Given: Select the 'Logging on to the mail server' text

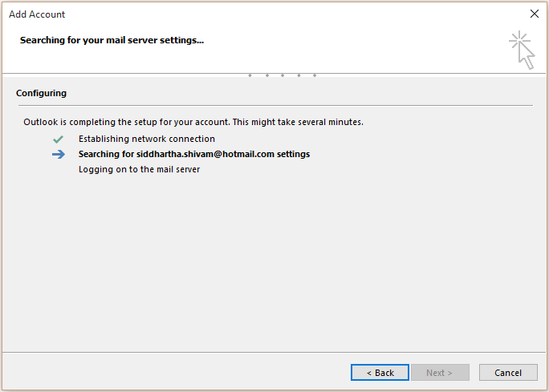Looking at the screenshot, I should tap(139, 169).
